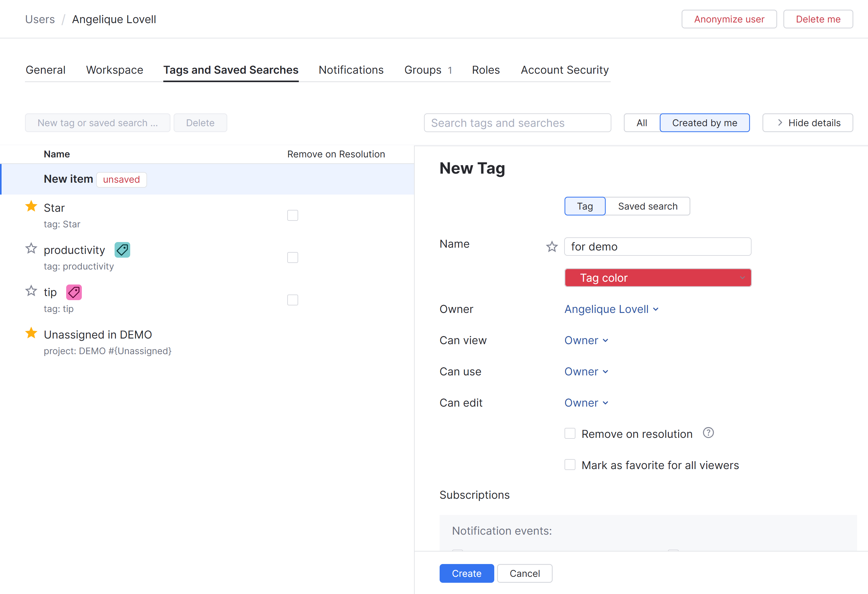The image size is (868, 594).
Task: Unstar the Unassigned in DEMO saved search
Action: pos(31,333)
